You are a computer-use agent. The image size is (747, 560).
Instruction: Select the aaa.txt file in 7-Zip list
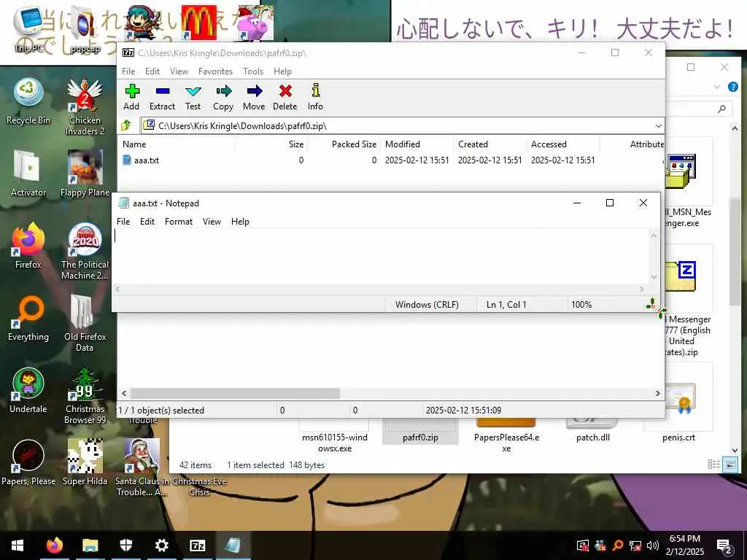pos(146,160)
